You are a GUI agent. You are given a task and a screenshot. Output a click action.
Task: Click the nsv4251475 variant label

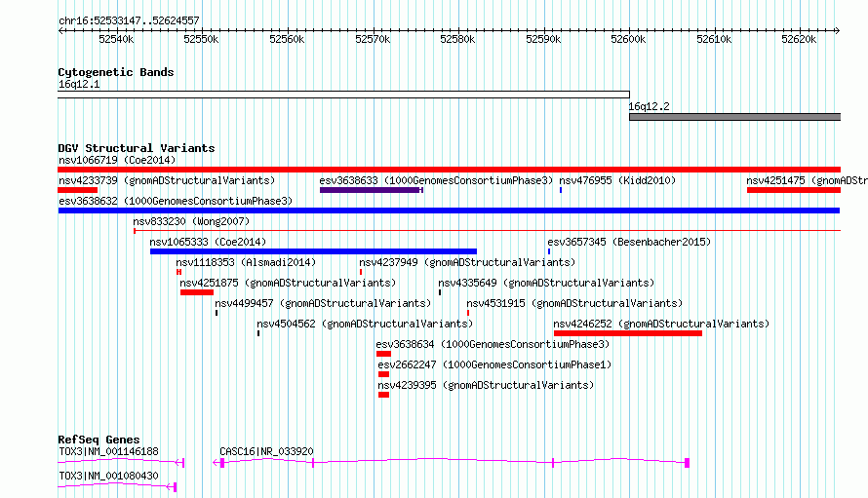pyautogui.click(x=807, y=180)
